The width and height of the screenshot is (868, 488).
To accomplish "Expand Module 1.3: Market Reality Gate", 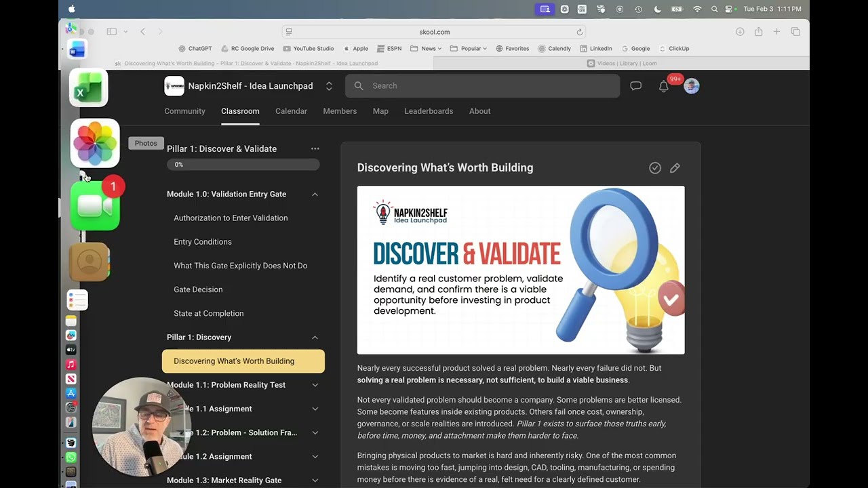I will point(315,481).
